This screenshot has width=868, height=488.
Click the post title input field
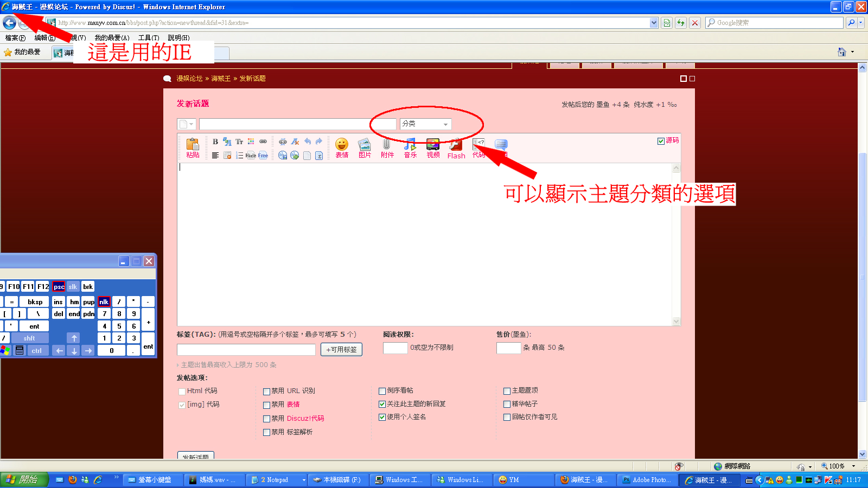[298, 124]
